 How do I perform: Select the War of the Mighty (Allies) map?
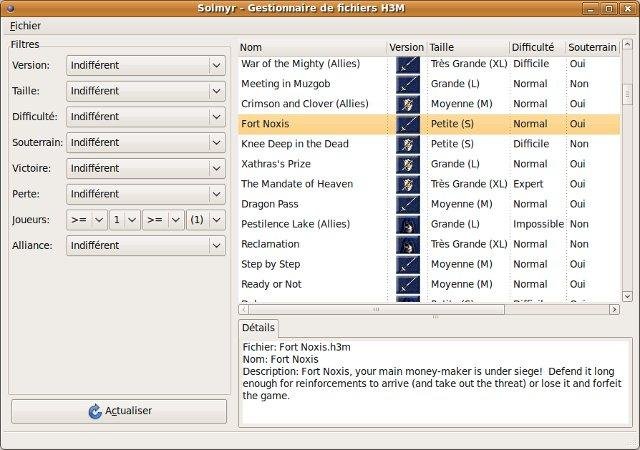[300, 64]
